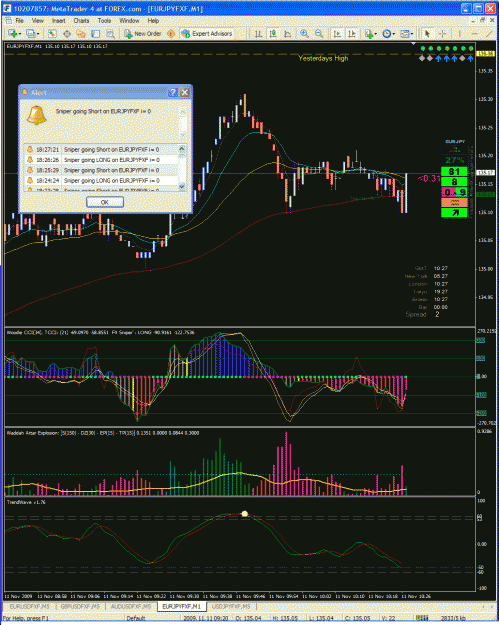Screen dimensions: 499x625
Task: Launch MetaEditor from the toolbar icon
Action: coord(171,34)
